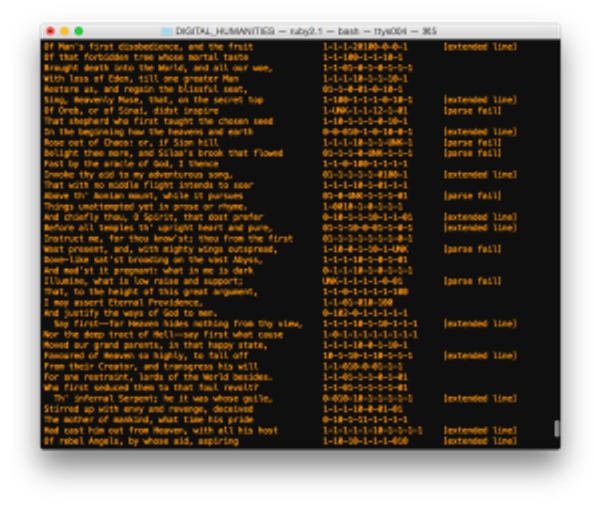The width and height of the screenshot is (600, 506).
Task: Click line 'The mother of mankind, what time his pride'
Action: coord(148,419)
